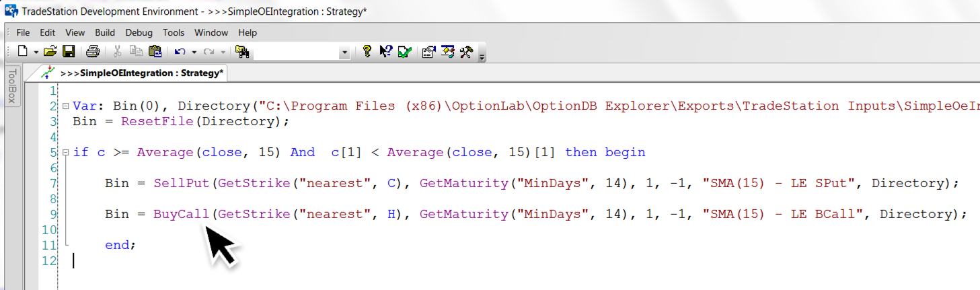980x290 pixels.
Task: Open the View menu
Action: point(75,32)
